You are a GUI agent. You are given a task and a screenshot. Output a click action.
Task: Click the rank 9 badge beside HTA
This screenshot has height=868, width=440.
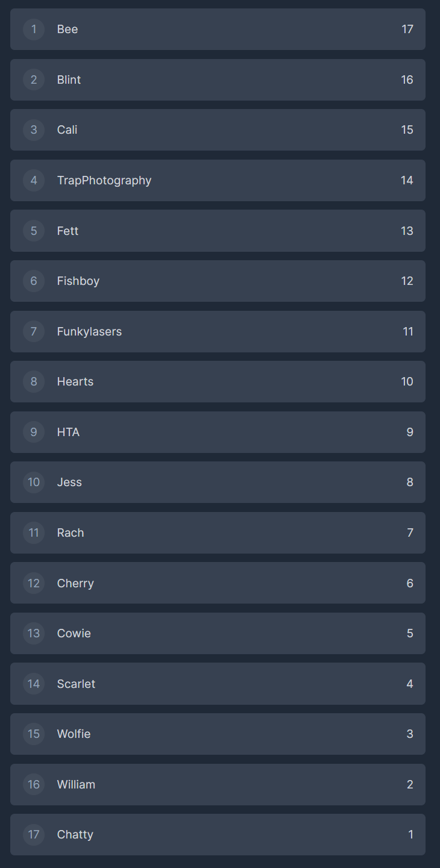(34, 432)
